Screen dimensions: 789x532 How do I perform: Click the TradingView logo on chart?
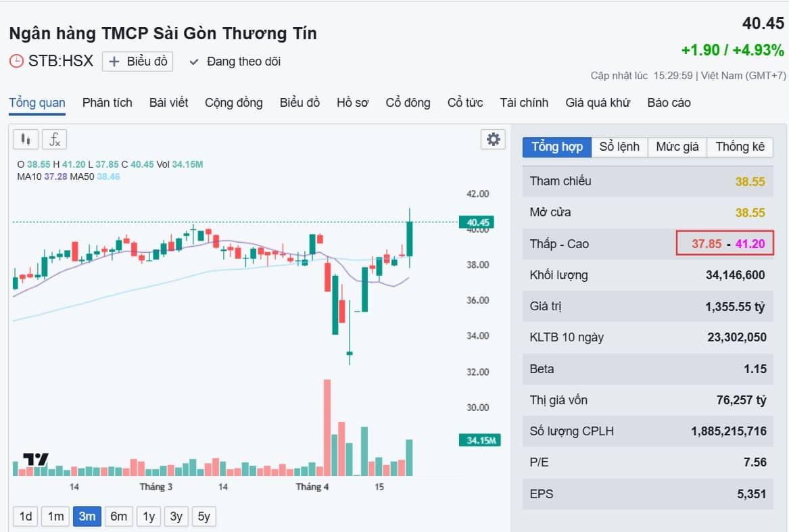tap(35, 460)
